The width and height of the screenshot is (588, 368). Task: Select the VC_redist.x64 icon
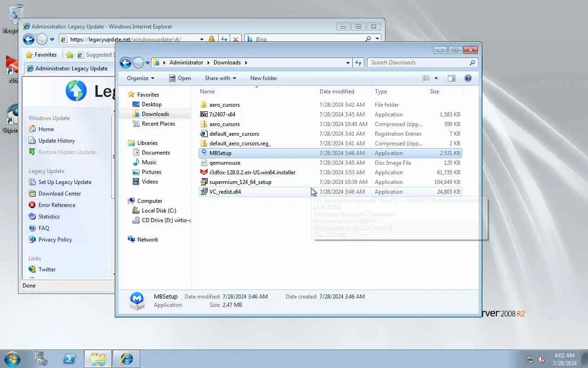(x=204, y=192)
